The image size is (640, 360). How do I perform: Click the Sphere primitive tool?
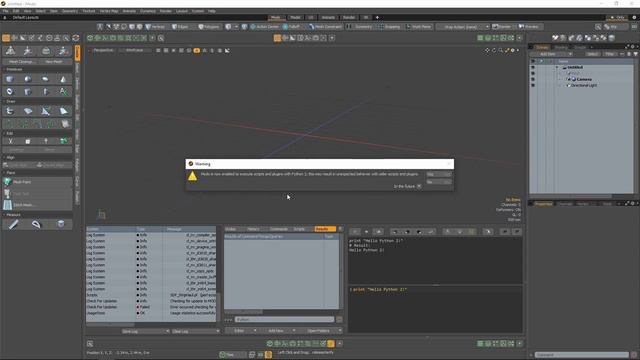(28, 79)
